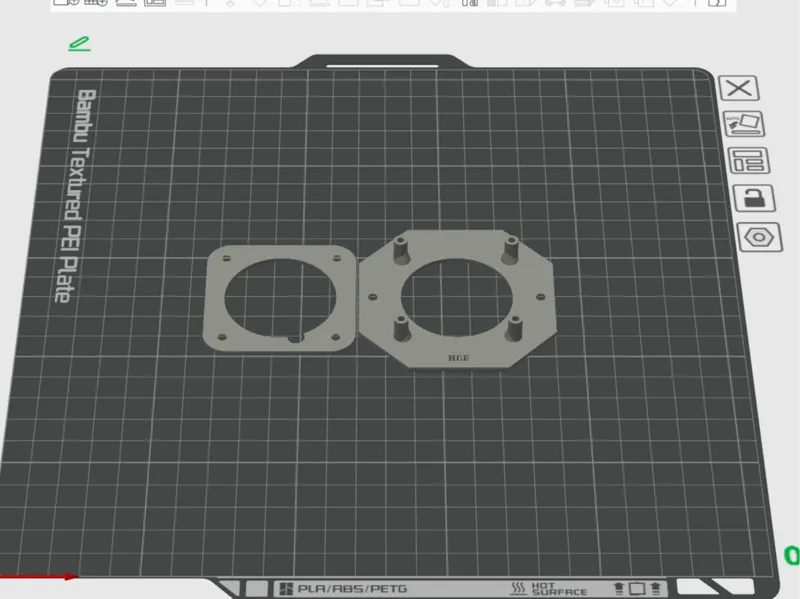Auto orient objects on this plate
Viewport: 800px width, 599px height.
pos(744,124)
